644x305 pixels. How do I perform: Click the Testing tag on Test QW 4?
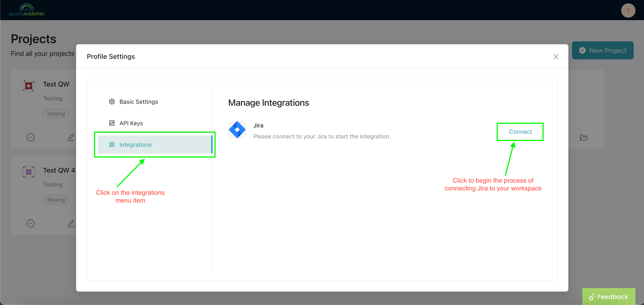pyautogui.click(x=56, y=200)
